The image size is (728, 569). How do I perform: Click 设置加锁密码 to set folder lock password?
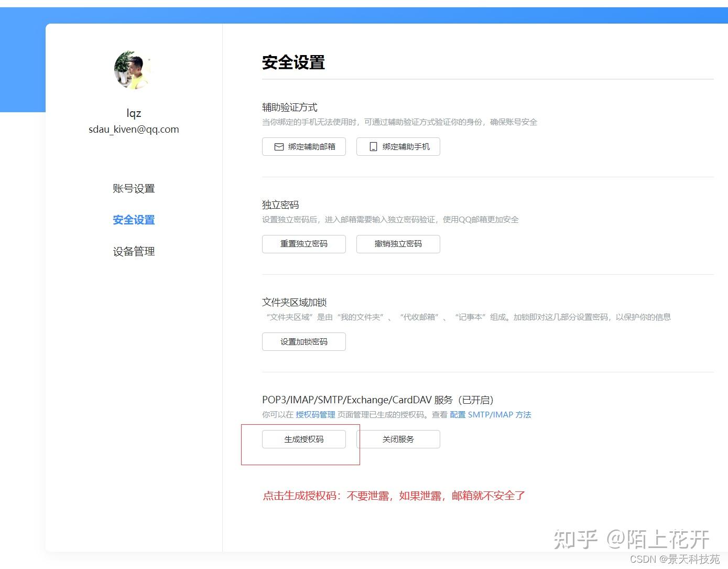click(303, 341)
